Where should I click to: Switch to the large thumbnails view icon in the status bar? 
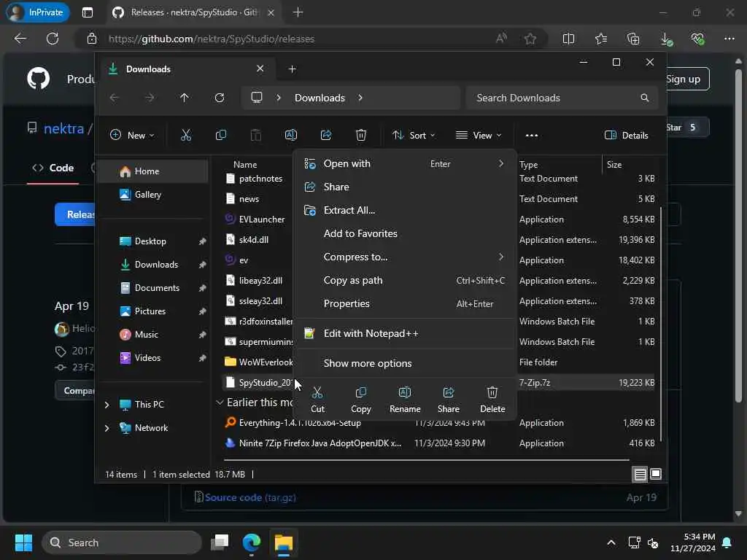(x=656, y=474)
